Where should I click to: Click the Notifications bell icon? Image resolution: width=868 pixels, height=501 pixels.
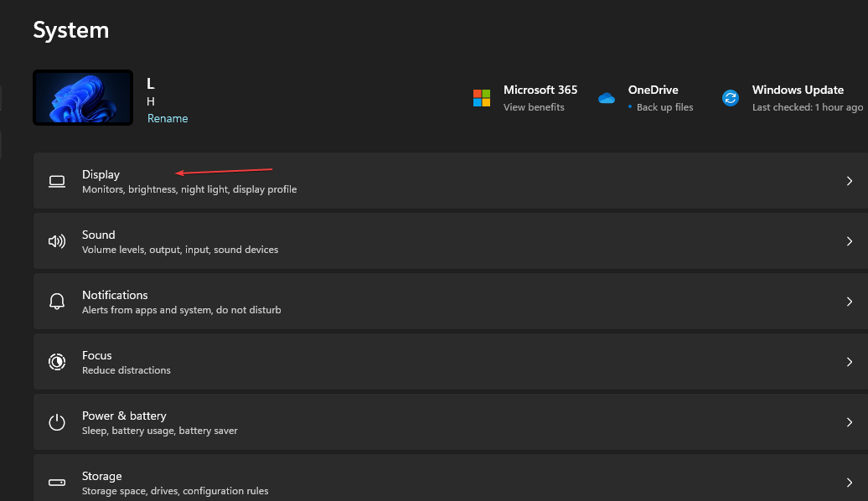coord(57,302)
